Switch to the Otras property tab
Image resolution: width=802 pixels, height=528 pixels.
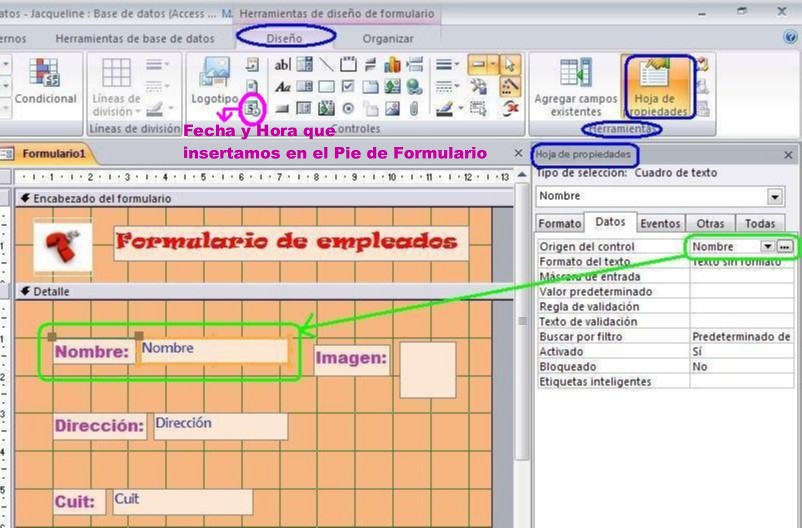(x=710, y=224)
